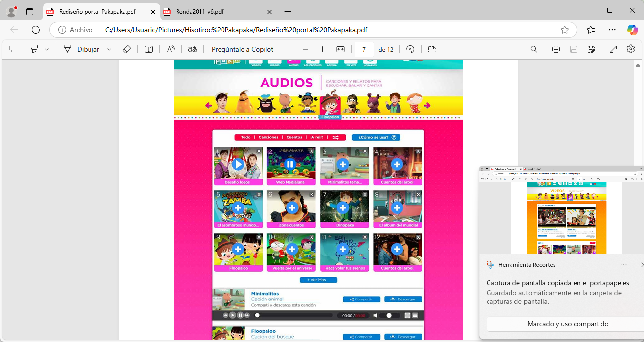Open the PDF viewer settings gear
This screenshot has width=644, height=342.
click(631, 49)
